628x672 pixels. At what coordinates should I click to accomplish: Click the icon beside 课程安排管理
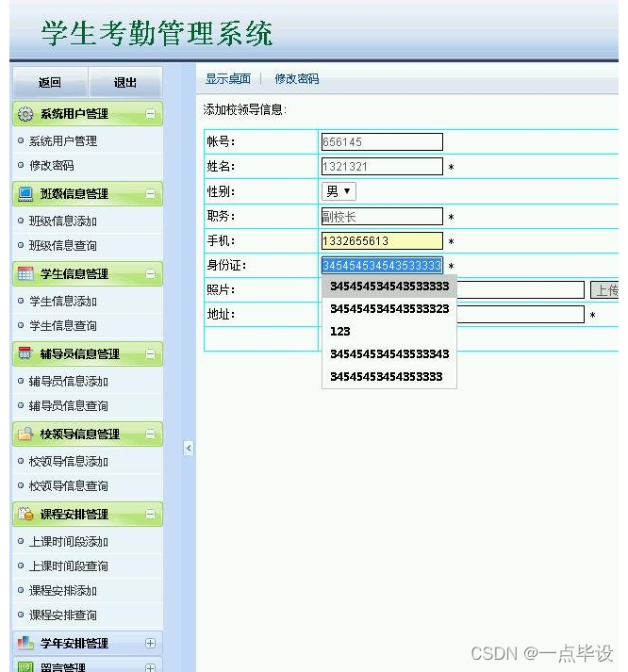25,514
